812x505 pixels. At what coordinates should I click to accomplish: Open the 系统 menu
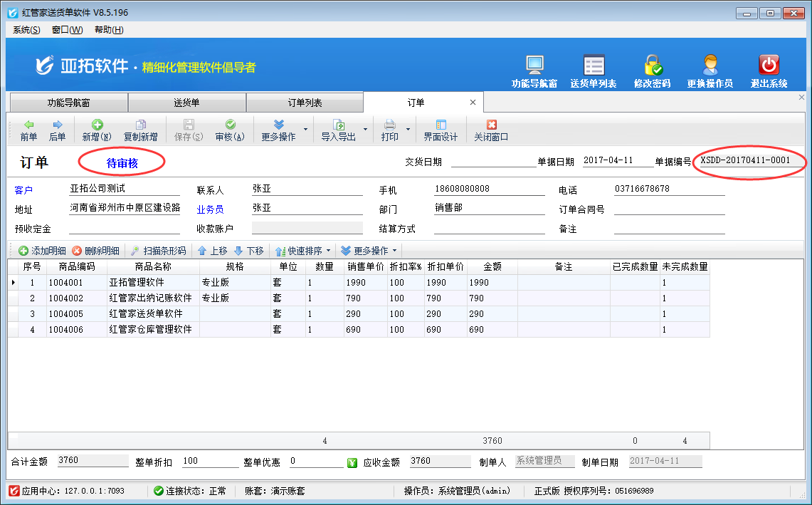[26, 30]
